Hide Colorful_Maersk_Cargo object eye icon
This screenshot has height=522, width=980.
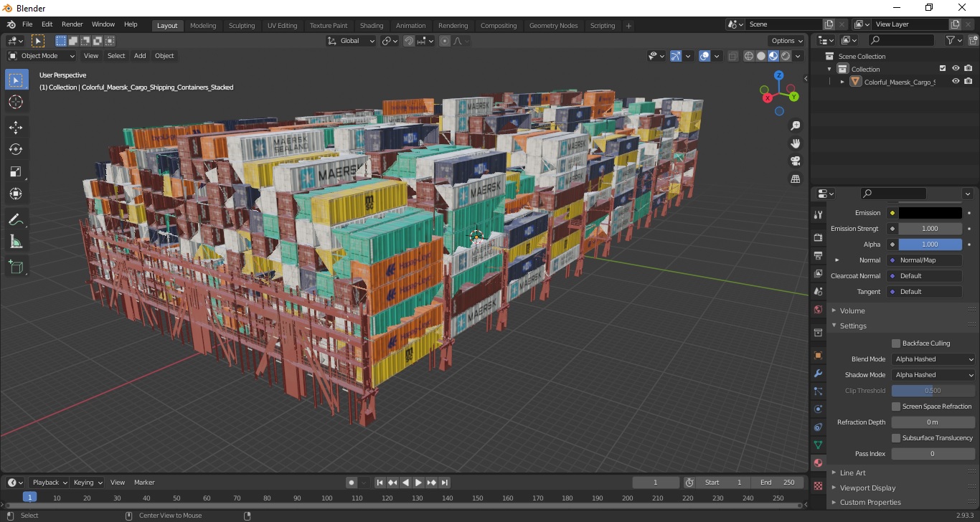(956, 82)
